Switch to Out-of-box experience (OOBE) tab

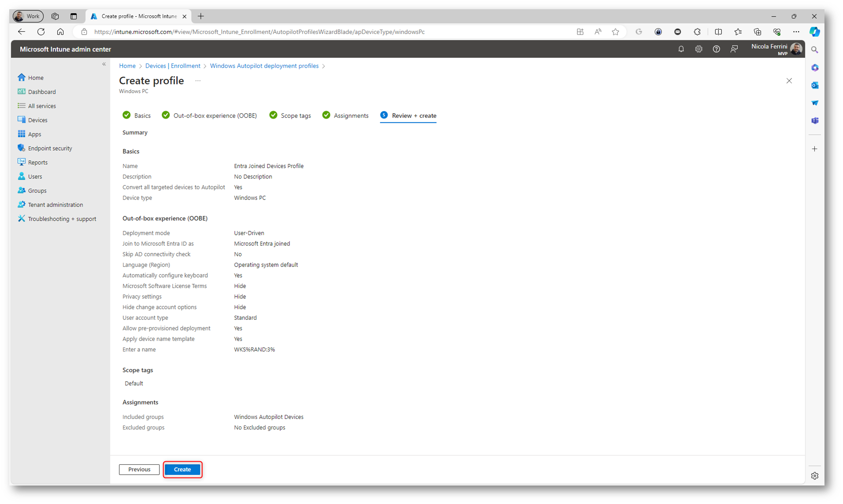tap(215, 116)
